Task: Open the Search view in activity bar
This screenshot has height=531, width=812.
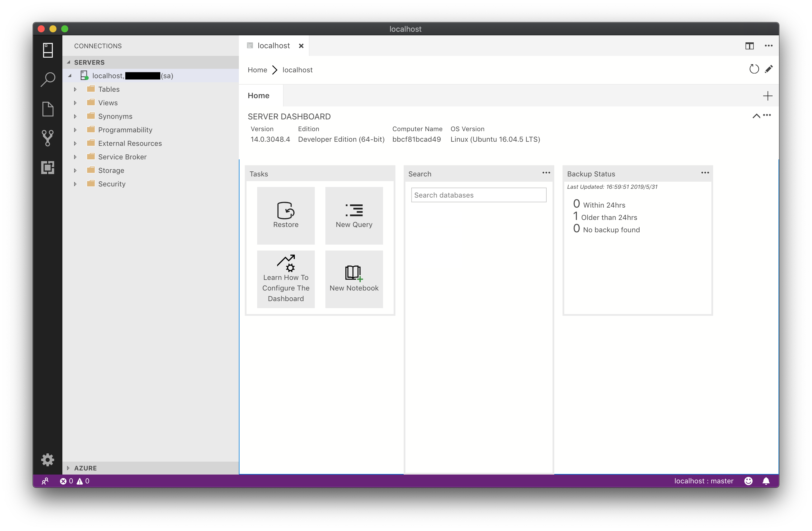Action: [x=48, y=79]
